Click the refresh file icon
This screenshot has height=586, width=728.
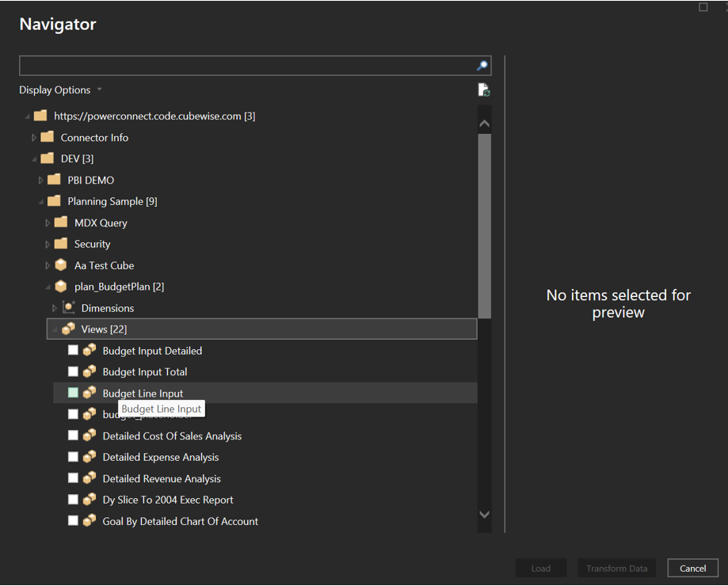pos(484,89)
